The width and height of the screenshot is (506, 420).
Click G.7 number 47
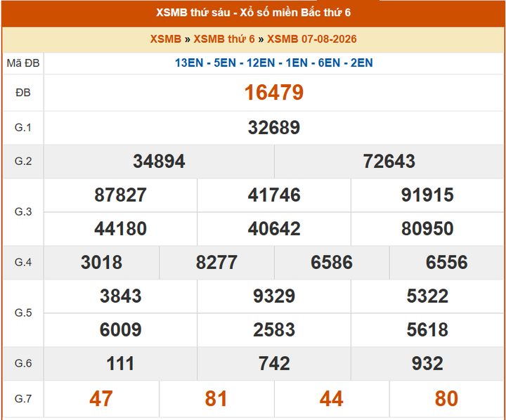[101, 399]
